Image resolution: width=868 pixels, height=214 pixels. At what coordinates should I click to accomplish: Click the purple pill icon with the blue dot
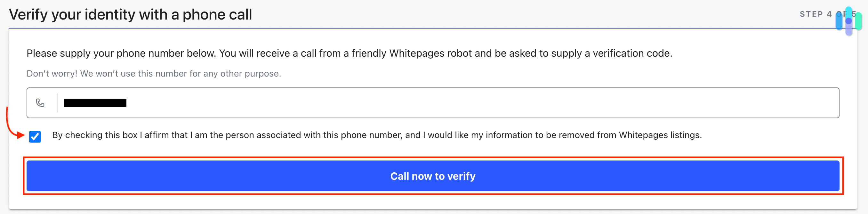pyautogui.click(x=849, y=30)
